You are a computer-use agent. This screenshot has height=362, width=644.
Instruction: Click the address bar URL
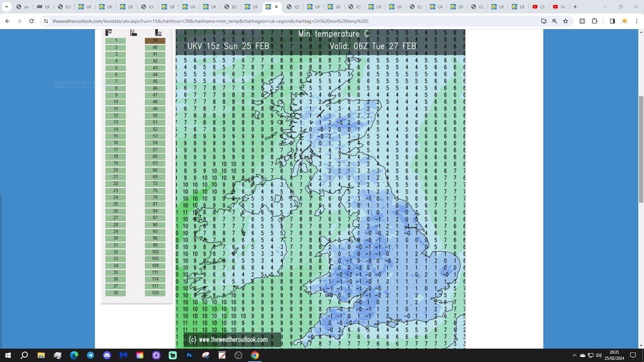point(211,21)
